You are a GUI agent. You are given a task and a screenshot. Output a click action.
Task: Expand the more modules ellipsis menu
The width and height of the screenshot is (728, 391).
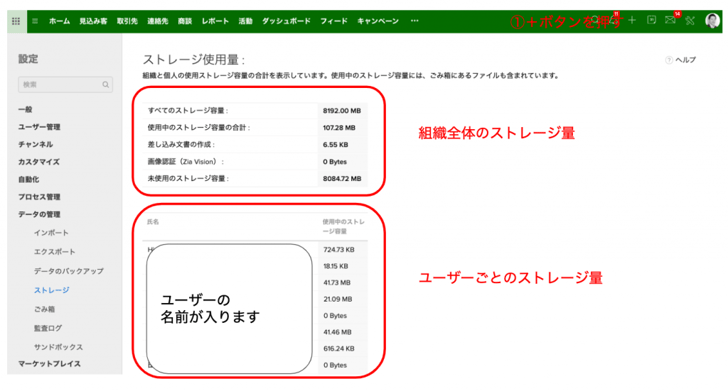[x=415, y=21]
